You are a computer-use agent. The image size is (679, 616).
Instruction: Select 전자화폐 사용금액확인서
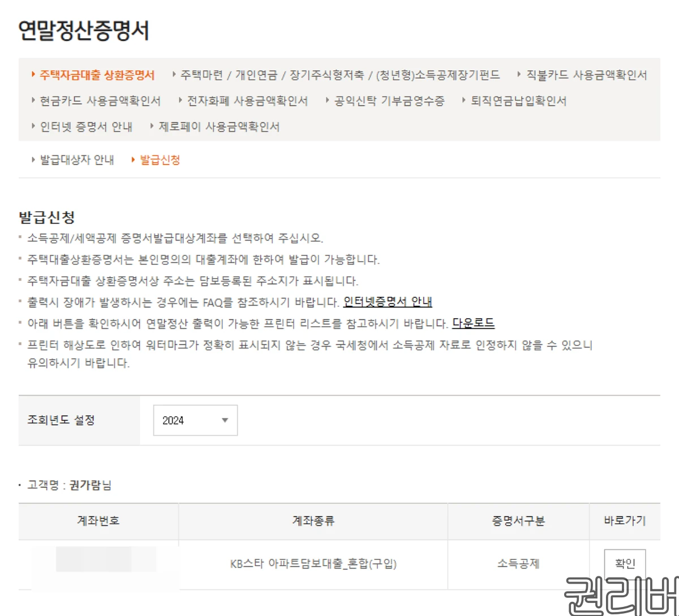(247, 100)
